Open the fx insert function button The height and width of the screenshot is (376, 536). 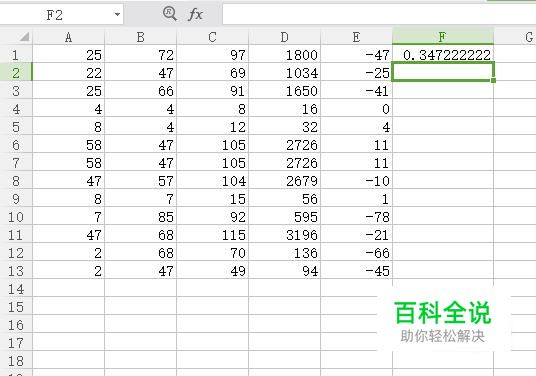[x=195, y=14]
